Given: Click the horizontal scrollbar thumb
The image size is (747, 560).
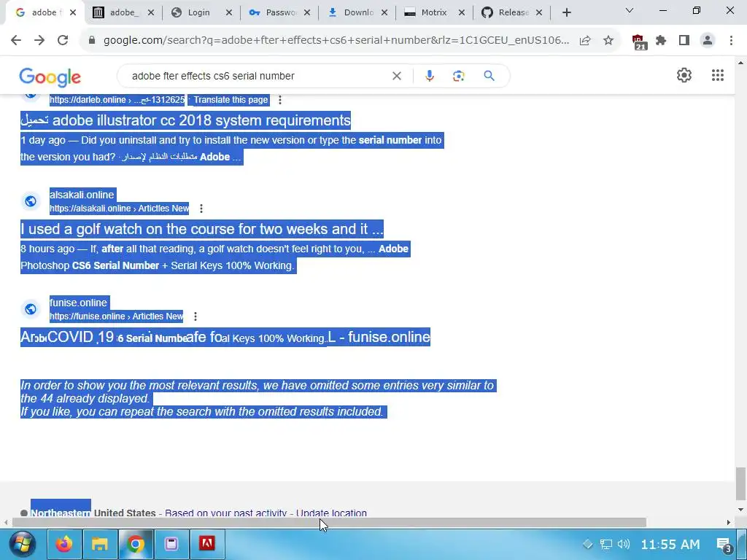Looking at the screenshot, I should (x=329, y=523).
